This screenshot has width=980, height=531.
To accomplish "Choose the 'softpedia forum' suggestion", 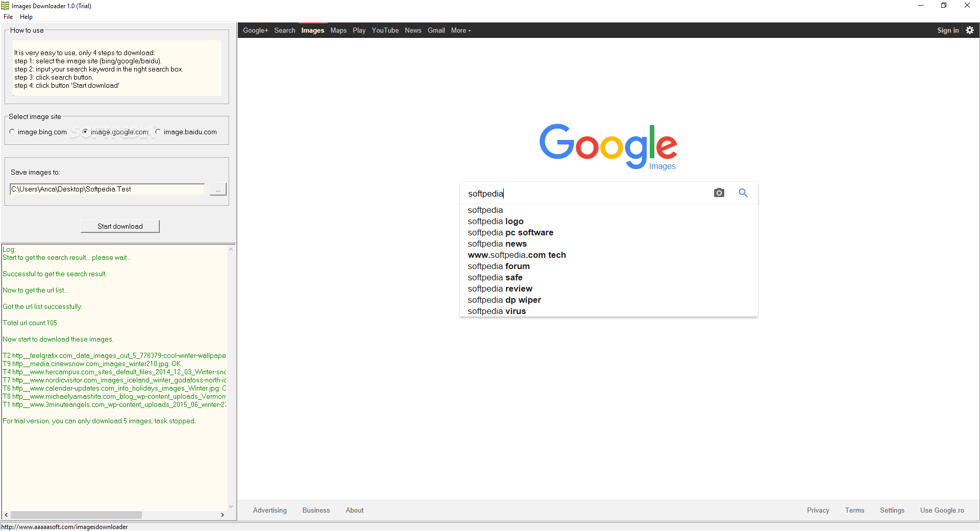I will (608, 266).
